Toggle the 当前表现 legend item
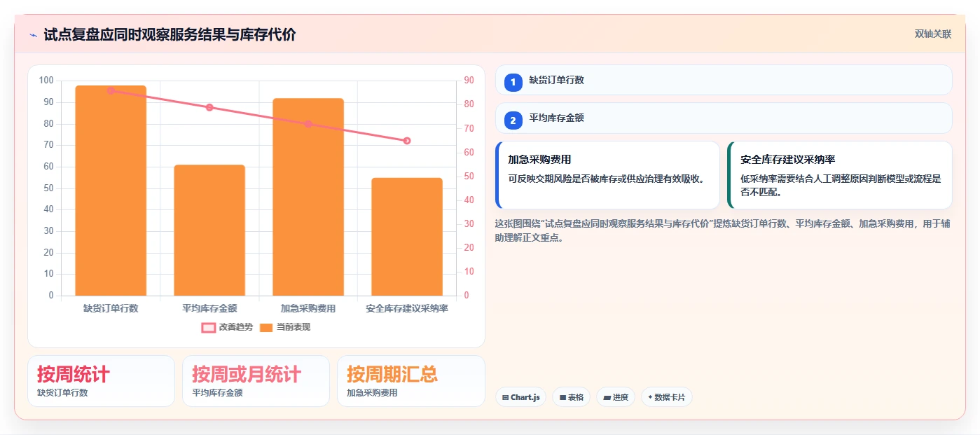Viewport: 980px width, 435px height. click(x=284, y=327)
